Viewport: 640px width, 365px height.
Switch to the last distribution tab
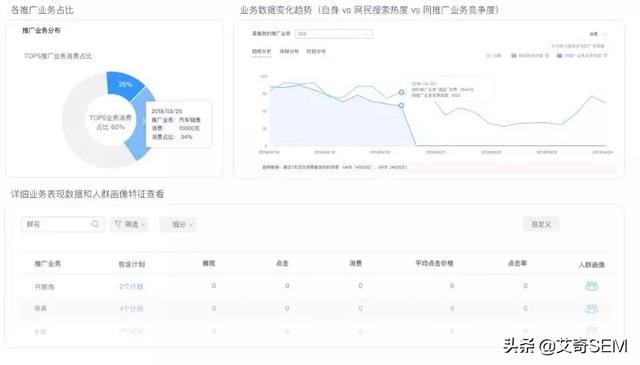point(316,51)
